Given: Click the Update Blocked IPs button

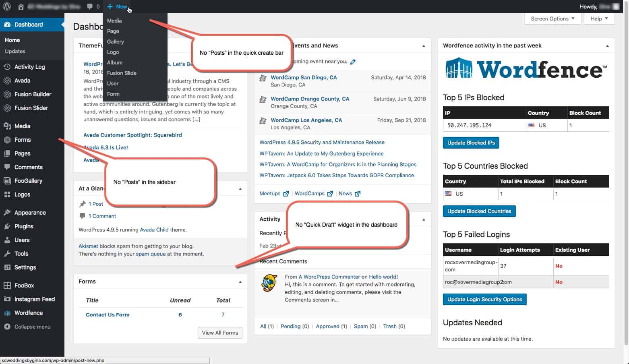Looking at the screenshot, I should (471, 143).
